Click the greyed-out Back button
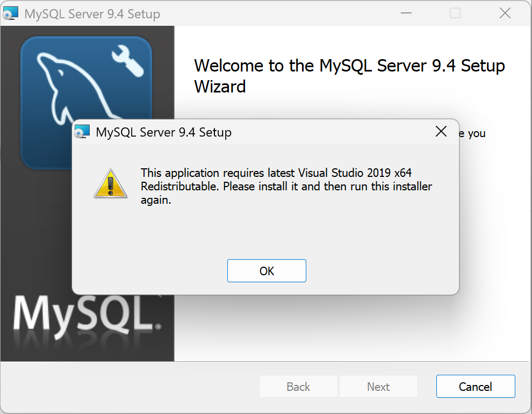The width and height of the screenshot is (532, 414). coord(298,387)
